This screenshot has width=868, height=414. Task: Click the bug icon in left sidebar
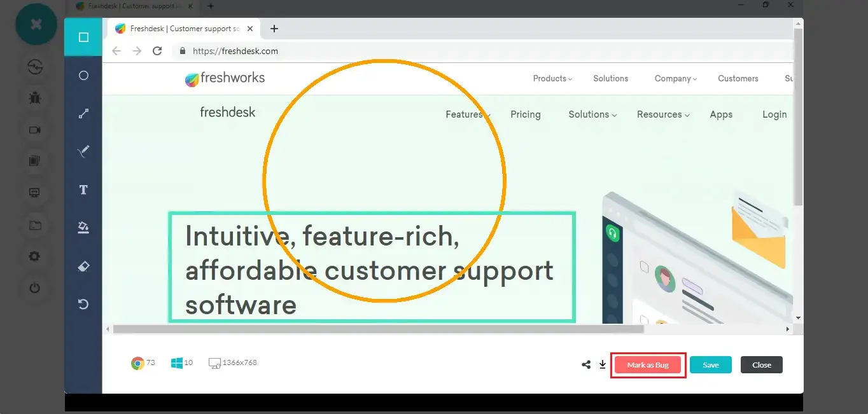click(35, 98)
